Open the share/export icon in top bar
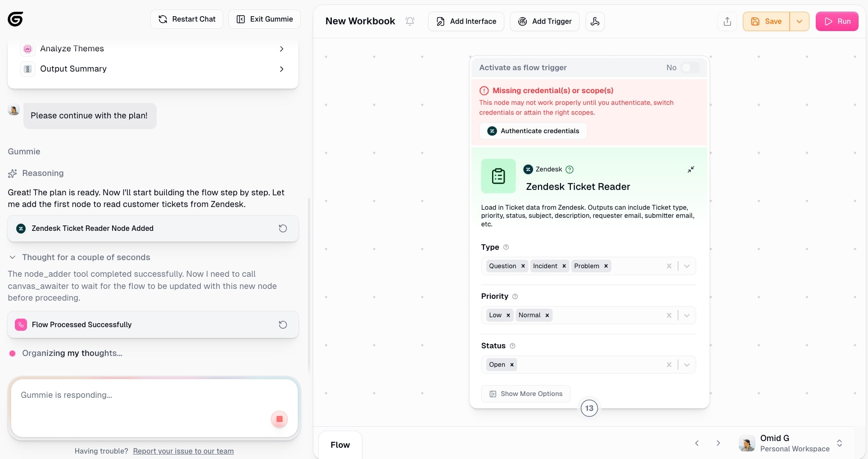The image size is (868, 459). coord(727,21)
